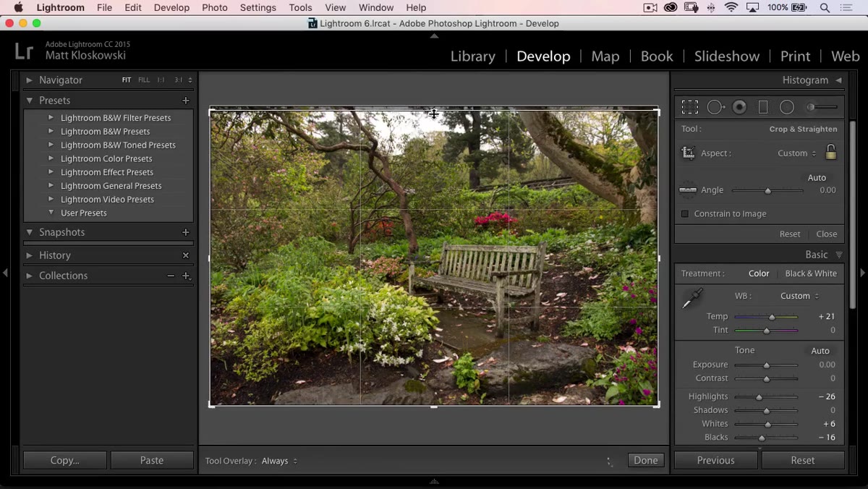Click the Temp slider handle
Image resolution: width=868 pixels, height=489 pixels.
pyautogui.click(x=772, y=317)
